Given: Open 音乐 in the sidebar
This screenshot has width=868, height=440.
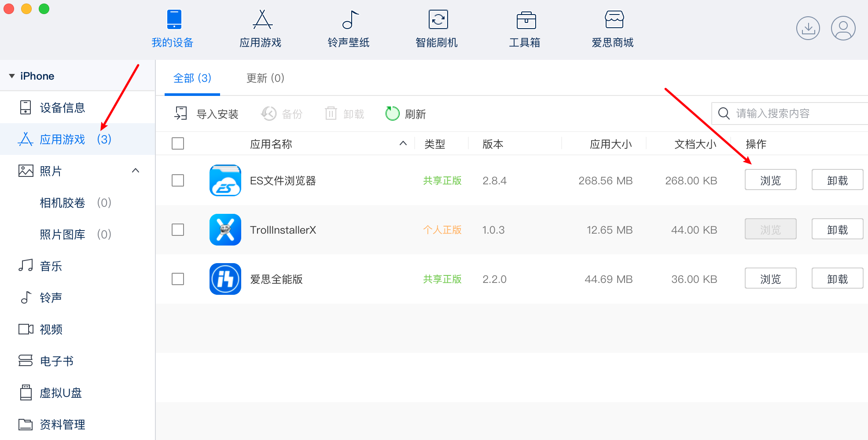Looking at the screenshot, I should point(77,266).
